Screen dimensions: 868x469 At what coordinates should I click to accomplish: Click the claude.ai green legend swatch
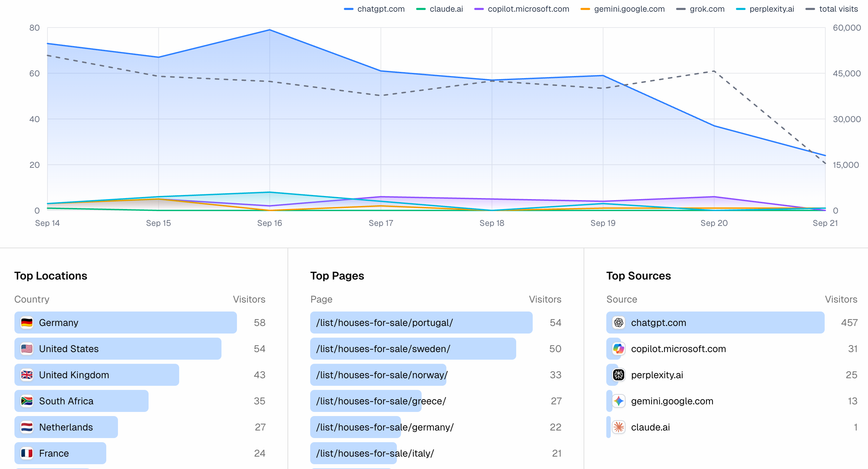coord(421,9)
